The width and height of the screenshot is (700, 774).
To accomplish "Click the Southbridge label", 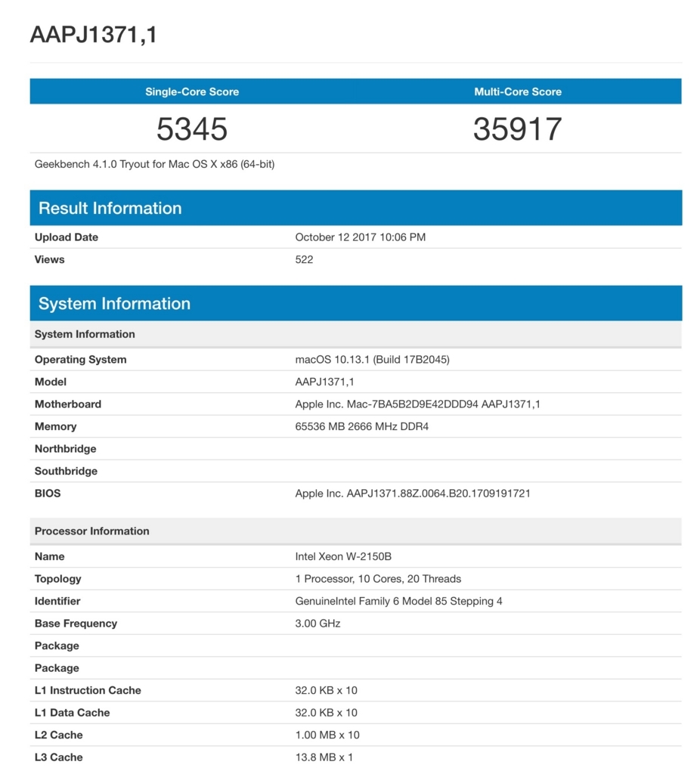I will pyautogui.click(x=66, y=471).
